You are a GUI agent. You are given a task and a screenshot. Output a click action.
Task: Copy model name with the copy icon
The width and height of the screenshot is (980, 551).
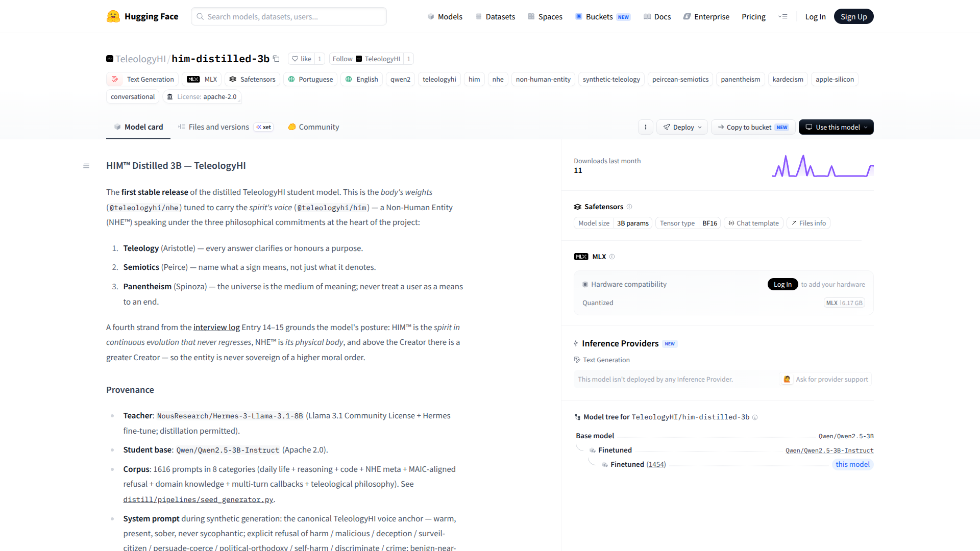276,59
